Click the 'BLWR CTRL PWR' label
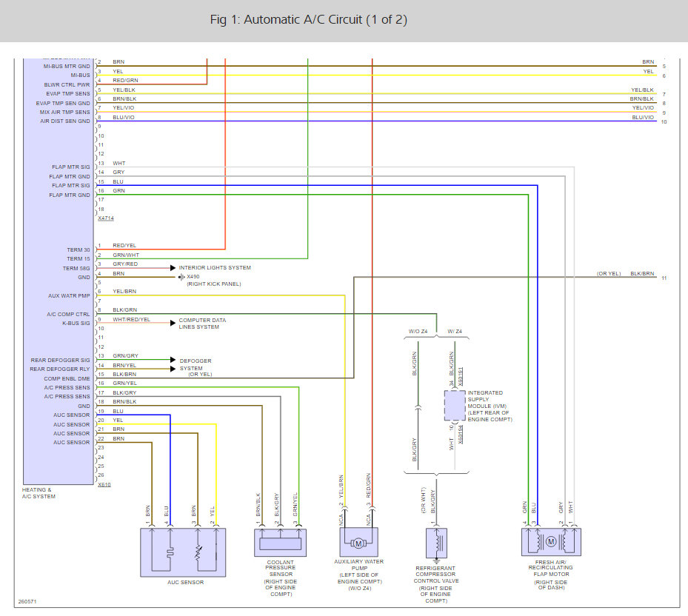The image size is (688, 616). (67, 84)
